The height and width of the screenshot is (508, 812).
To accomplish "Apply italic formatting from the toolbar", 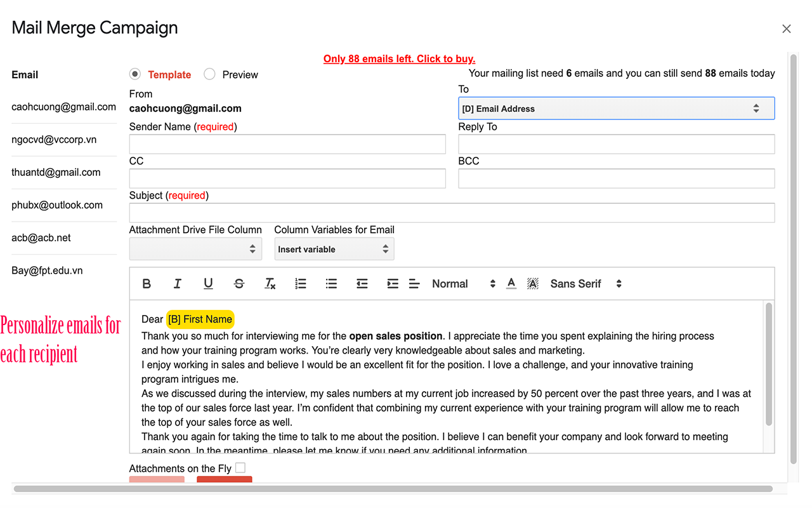I will (x=178, y=284).
